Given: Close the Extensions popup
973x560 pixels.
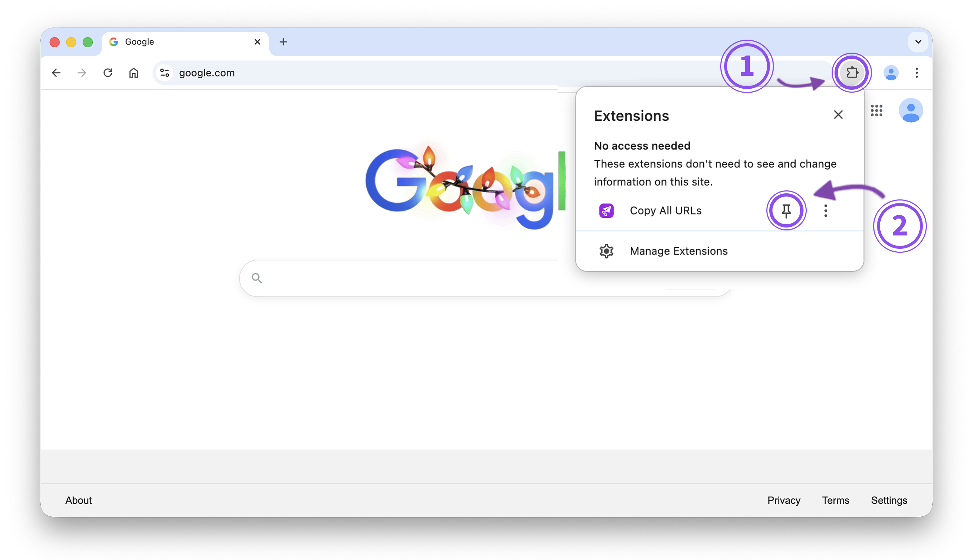Looking at the screenshot, I should pyautogui.click(x=838, y=115).
